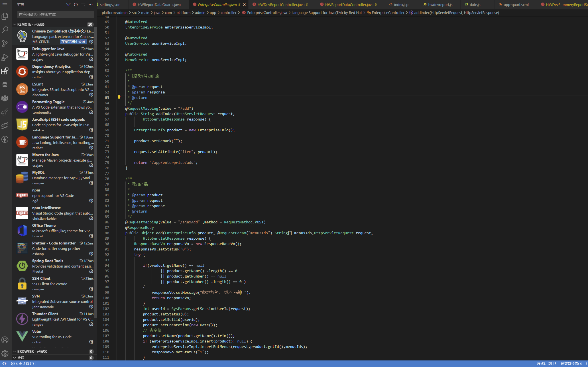This screenshot has height=367, width=588.
Task: Open the Explorer view in the activity bar
Action: (5, 16)
